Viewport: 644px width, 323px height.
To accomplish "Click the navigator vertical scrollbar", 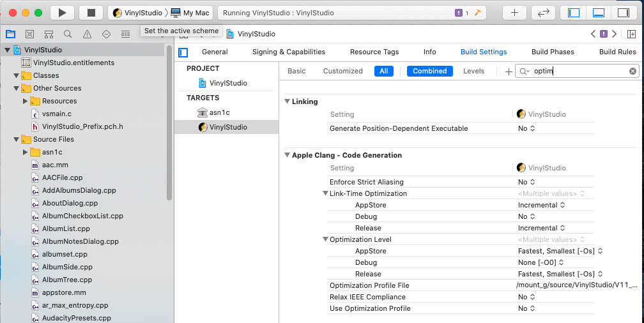I will coord(169,123).
